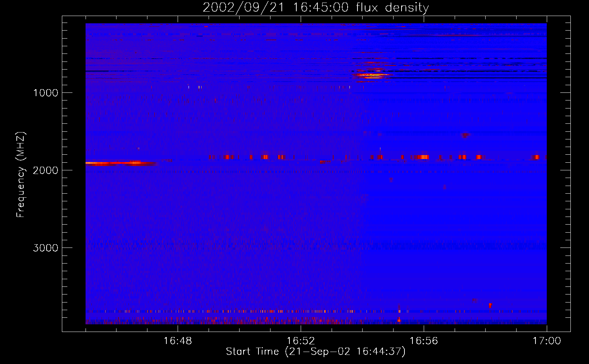Click the "Frequency (MHZ)" axis label
This screenshot has width=589, height=364.
click(21, 175)
